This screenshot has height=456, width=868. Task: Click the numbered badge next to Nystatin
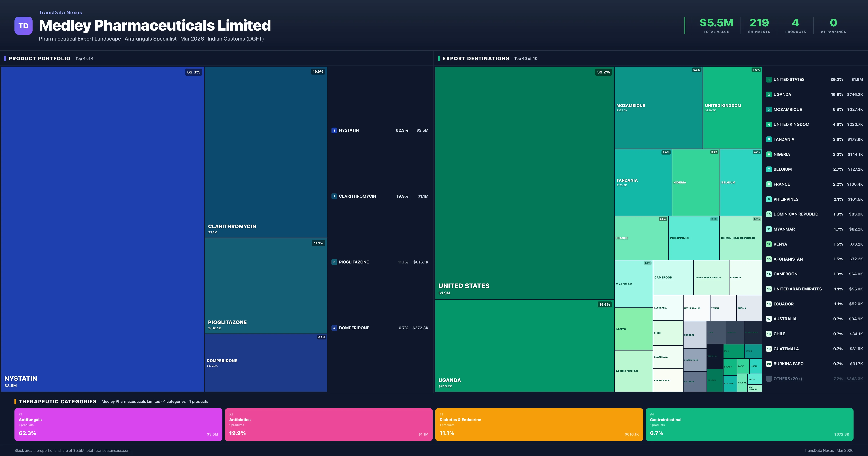coord(334,130)
